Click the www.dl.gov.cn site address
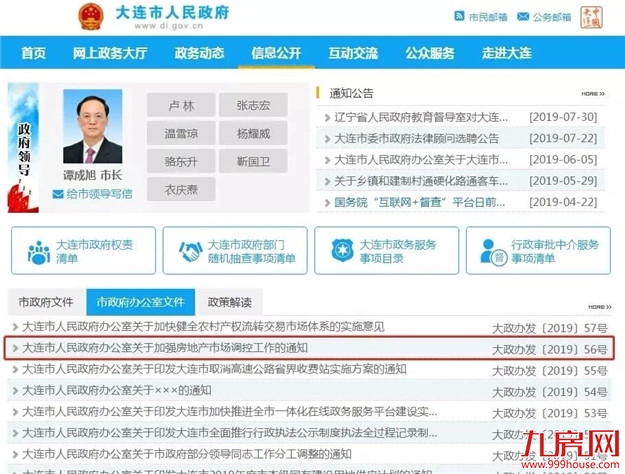 pos(169,26)
